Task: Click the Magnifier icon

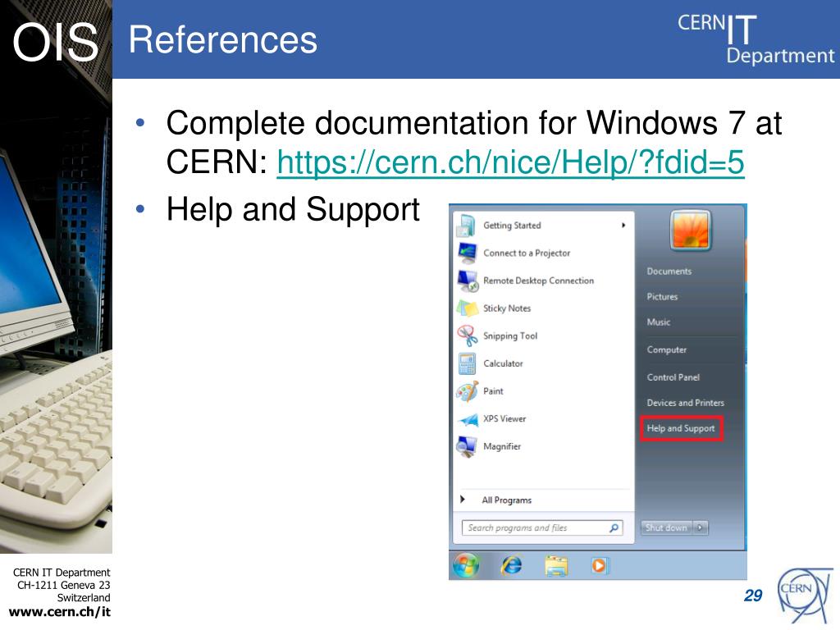Action: tap(467, 447)
